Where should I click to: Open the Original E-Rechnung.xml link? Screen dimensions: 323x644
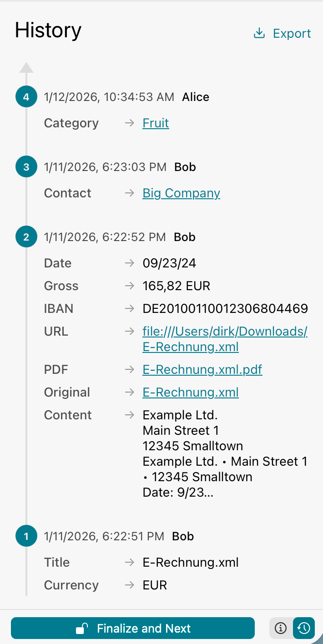[191, 392]
